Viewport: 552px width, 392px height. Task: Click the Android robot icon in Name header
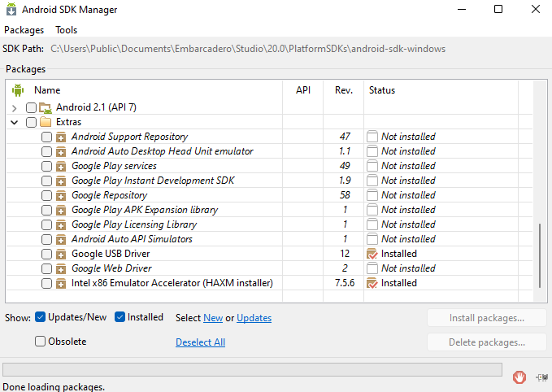click(18, 90)
